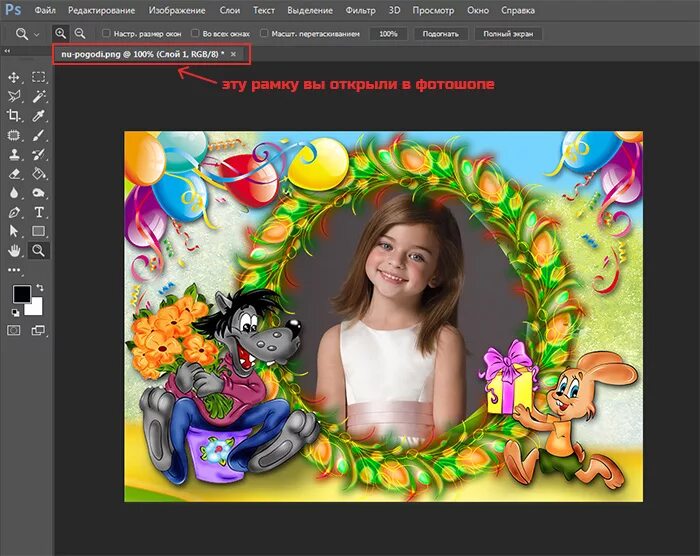Open the Справка menu
This screenshot has height=556, width=700.
[518, 10]
